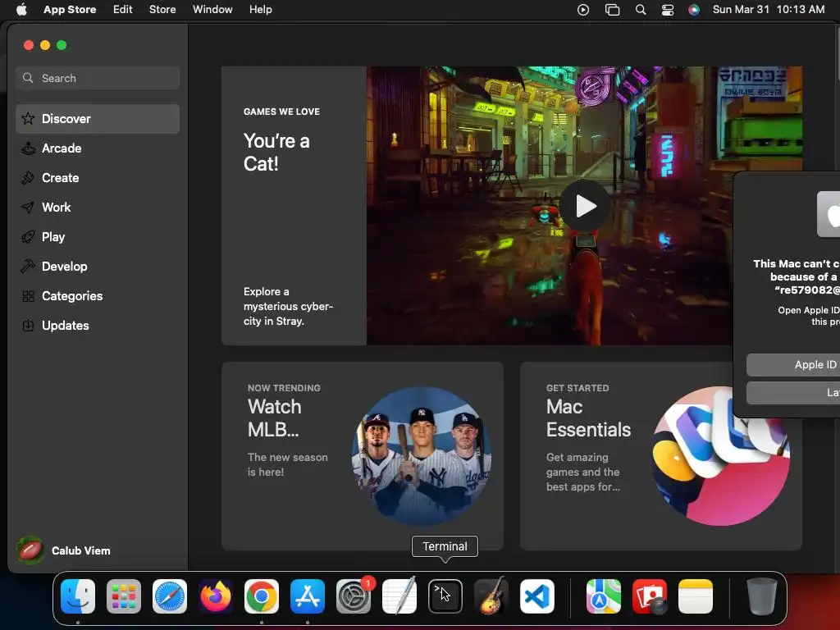Open Photo Booth from the dock
This screenshot has height=630, width=840.
[x=650, y=596]
